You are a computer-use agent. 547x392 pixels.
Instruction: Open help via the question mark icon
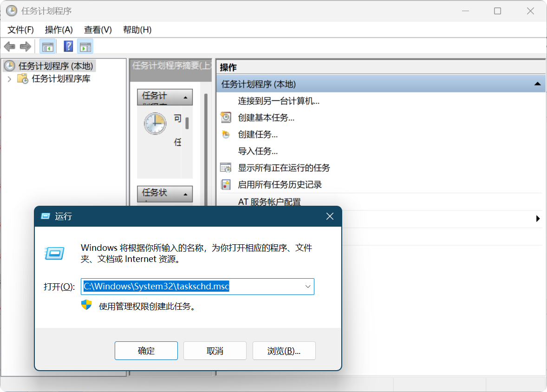[x=68, y=46]
